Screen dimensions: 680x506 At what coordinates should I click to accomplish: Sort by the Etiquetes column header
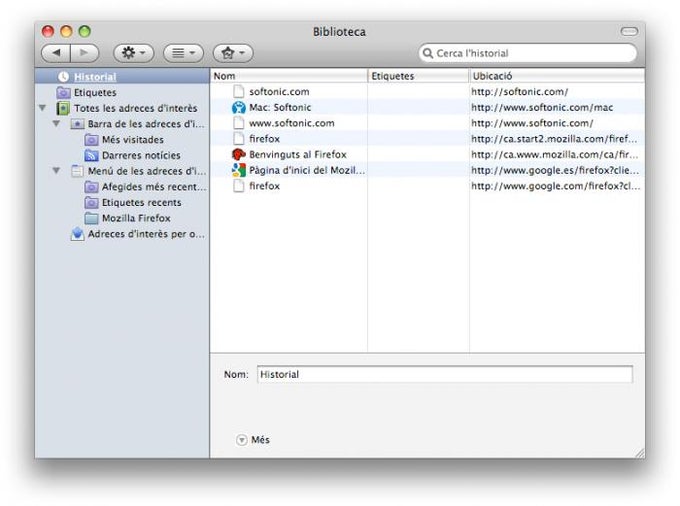click(418, 76)
